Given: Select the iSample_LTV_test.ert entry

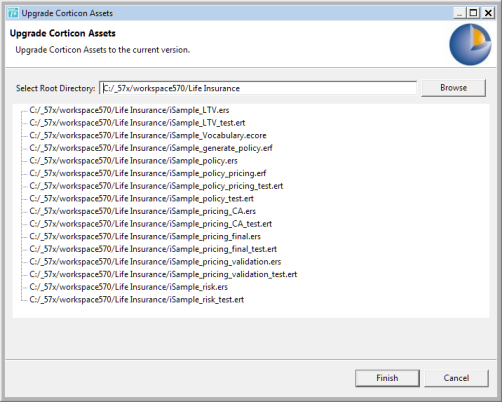Looking at the screenshot, I should click(137, 123).
